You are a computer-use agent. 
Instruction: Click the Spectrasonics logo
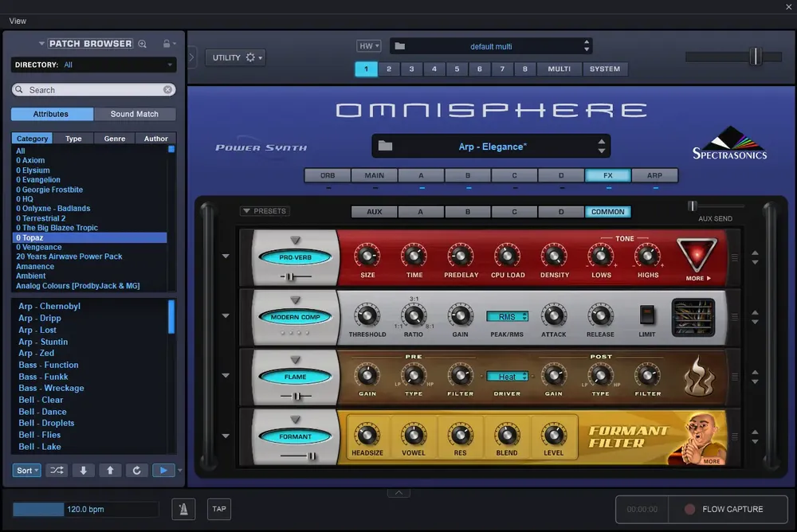pos(730,143)
